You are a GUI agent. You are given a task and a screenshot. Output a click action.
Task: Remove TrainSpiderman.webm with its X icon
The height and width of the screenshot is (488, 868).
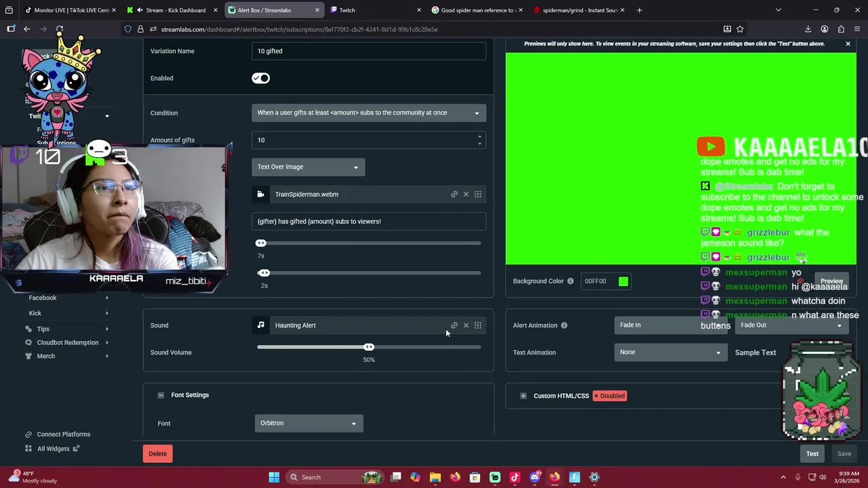coord(466,195)
